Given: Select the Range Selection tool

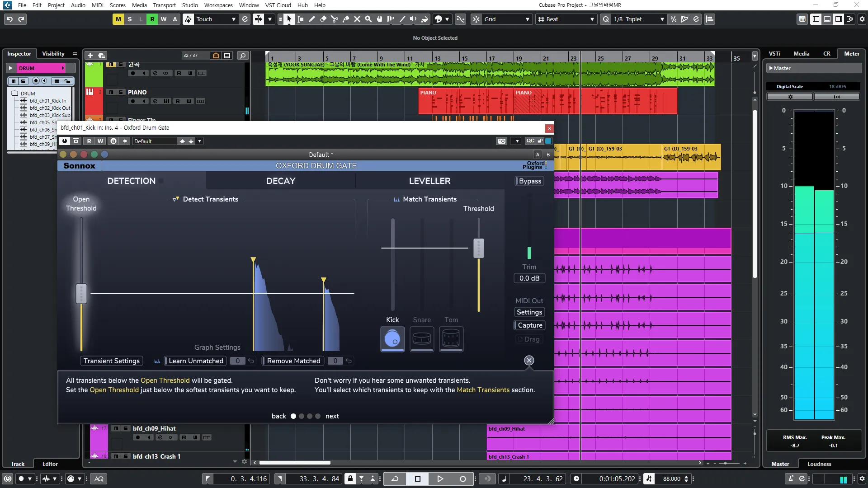Looking at the screenshot, I should pos(300,19).
